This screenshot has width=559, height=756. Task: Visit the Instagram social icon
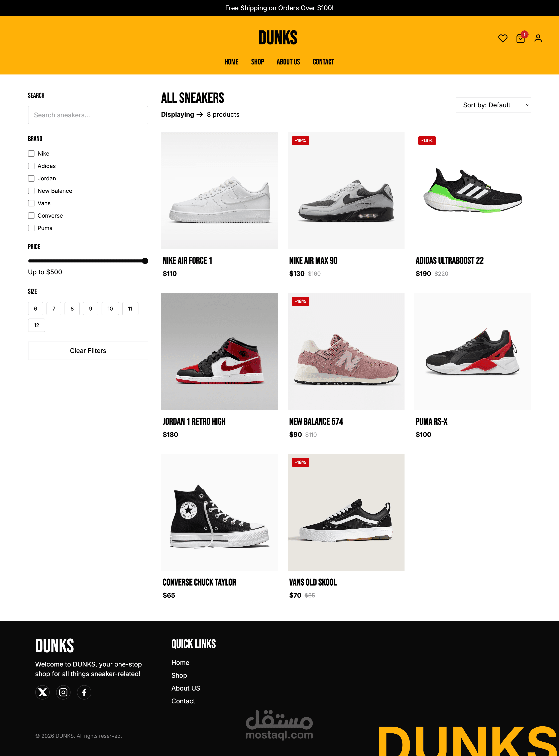pyautogui.click(x=63, y=693)
